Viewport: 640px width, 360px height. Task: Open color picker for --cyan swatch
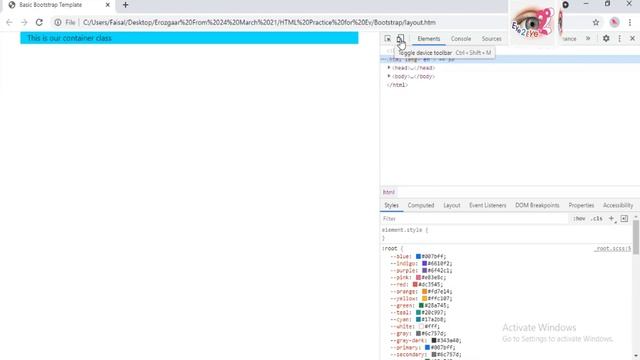click(418, 319)
